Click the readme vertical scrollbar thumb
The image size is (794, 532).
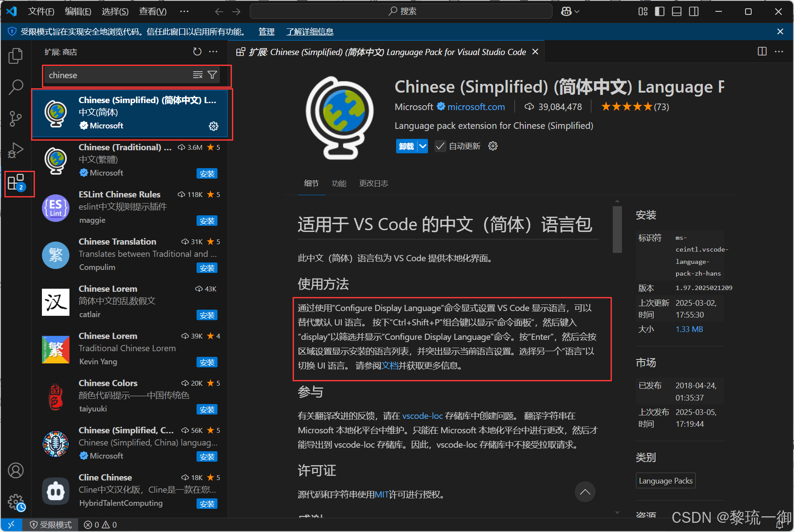pos(617,229)
